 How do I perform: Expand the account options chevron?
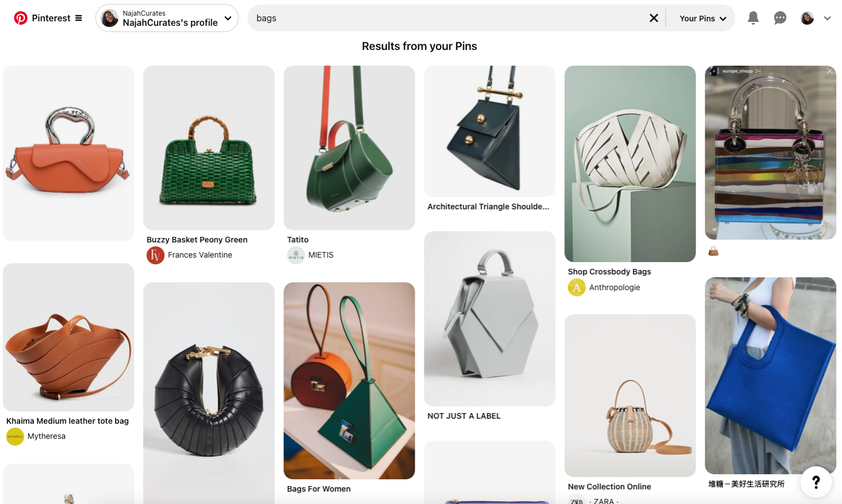click(x=827, y=18)
